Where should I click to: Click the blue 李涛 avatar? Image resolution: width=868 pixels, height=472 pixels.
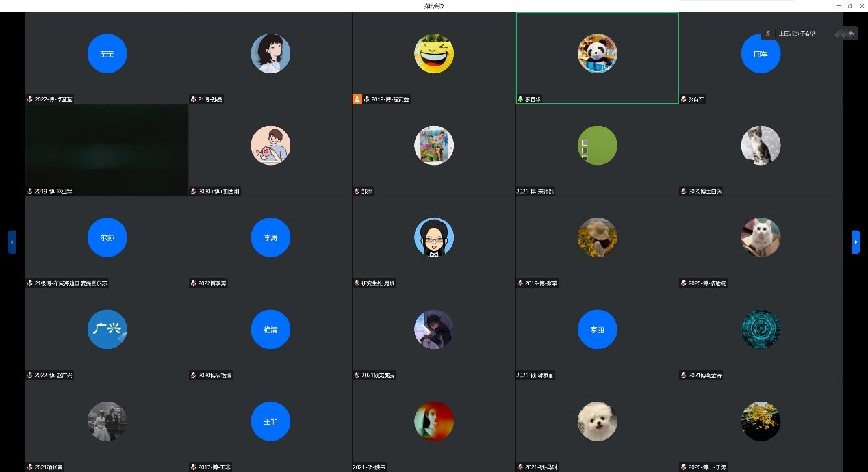click(x=270, y=237)
